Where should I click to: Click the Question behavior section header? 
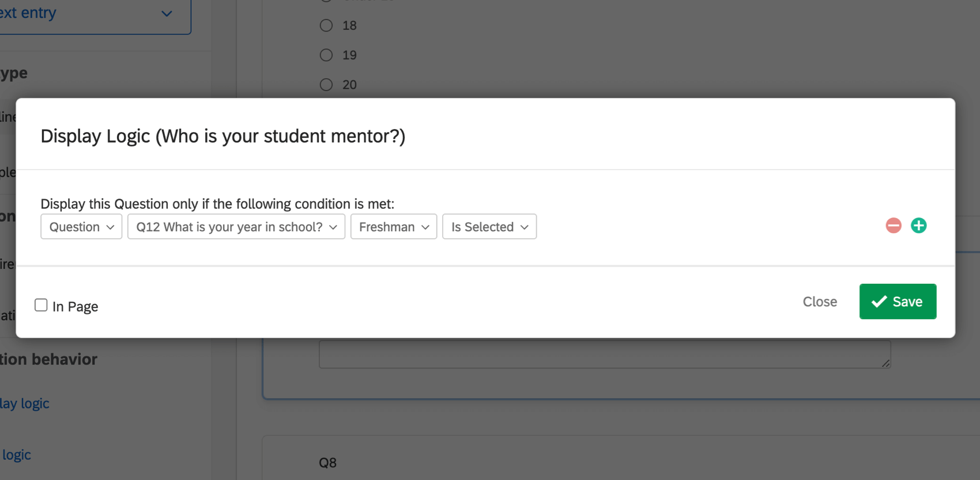click(x=48, y=359)
